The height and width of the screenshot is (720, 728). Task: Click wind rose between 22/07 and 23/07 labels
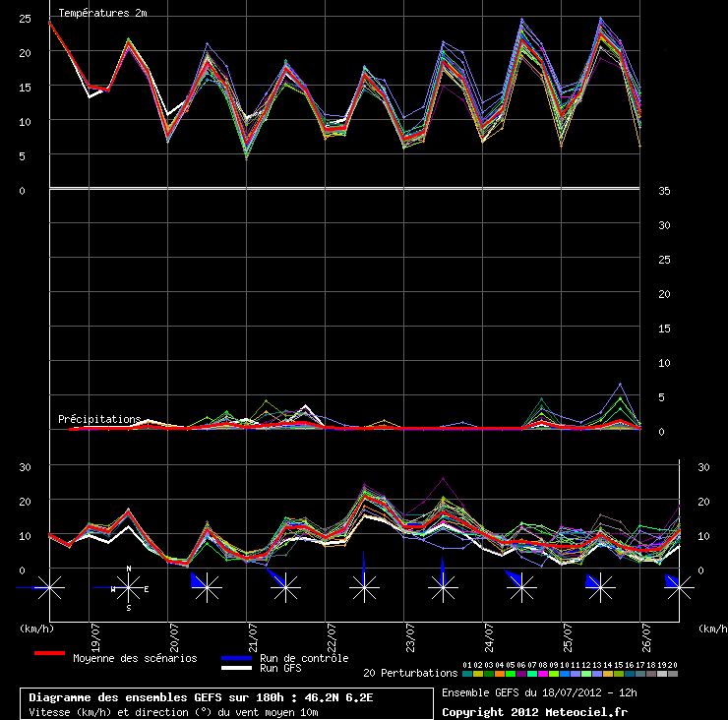pyautogui.click(x=364, y=588)
